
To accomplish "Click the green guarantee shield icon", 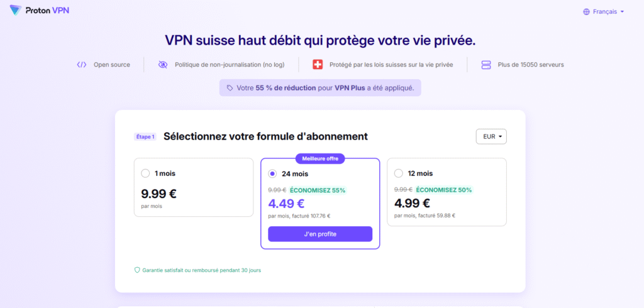I will point(137,270).
